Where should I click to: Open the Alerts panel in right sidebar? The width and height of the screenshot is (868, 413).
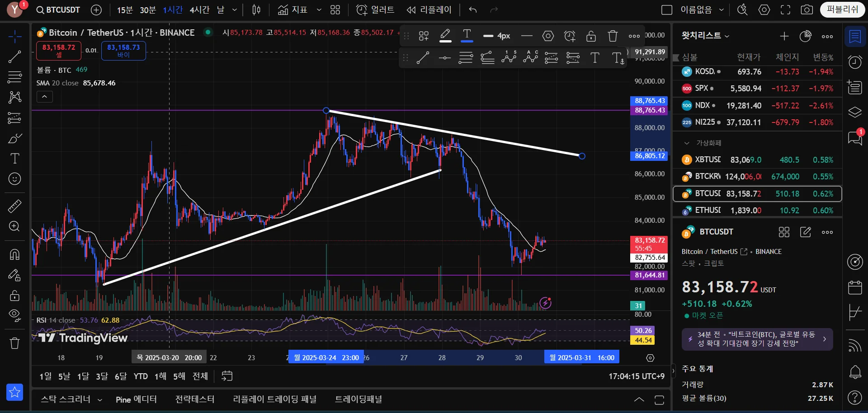(x=855, y=62)
